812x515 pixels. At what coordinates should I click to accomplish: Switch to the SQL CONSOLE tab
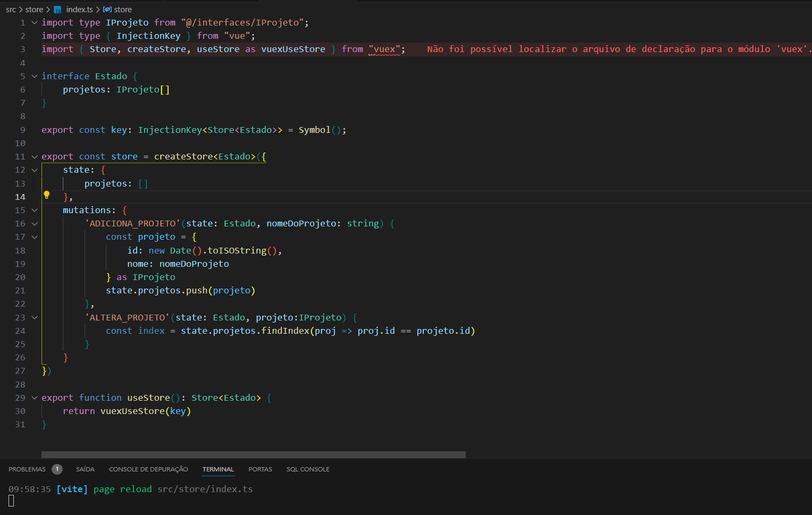(x=308, y=469)
